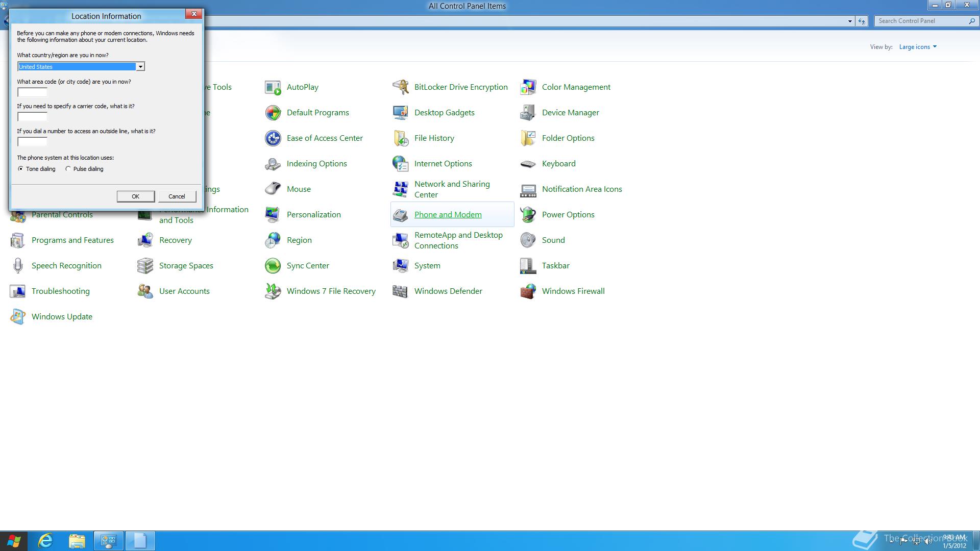Expand the View by Large icons dropdown

[x=918, y=47]
